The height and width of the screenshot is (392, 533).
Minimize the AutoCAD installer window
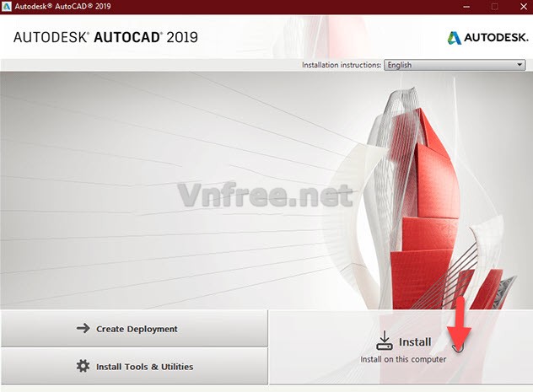(x=466, y=7)
